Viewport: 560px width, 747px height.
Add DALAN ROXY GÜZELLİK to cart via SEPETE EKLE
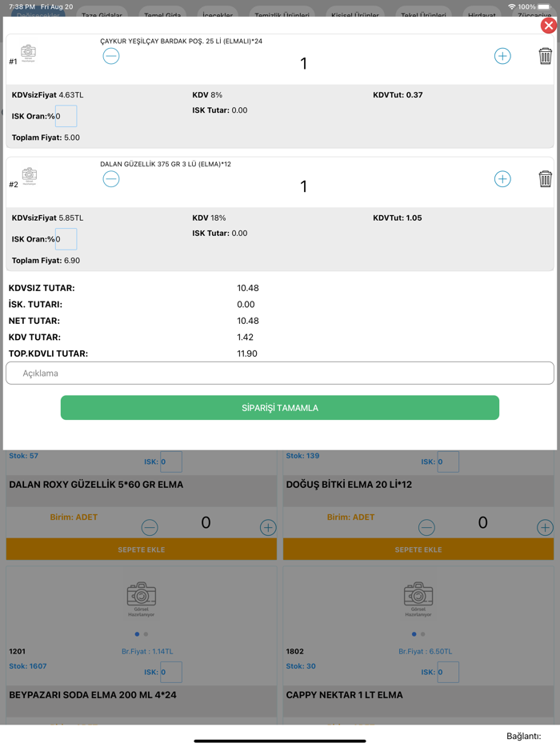(142, 549)
